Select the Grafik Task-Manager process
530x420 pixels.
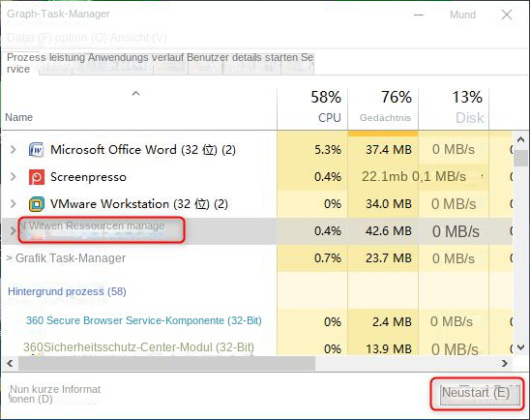[x=71, y=258]
